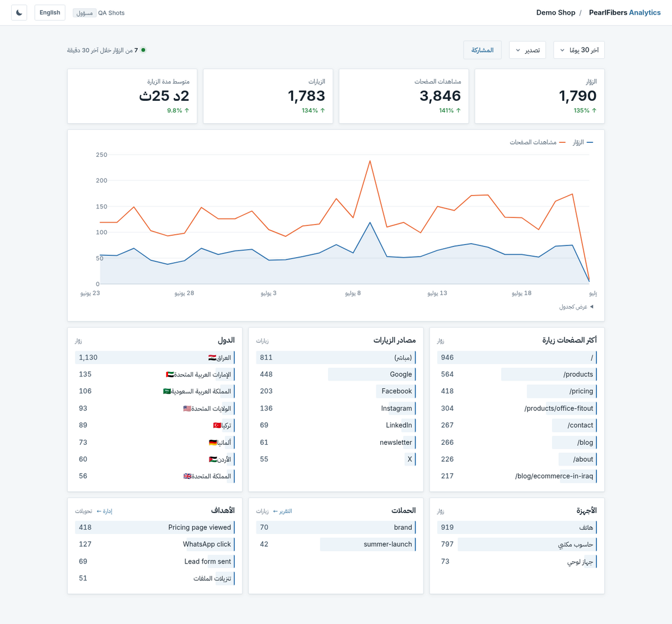672x624 pixels.
Task: Select the الزيارات visits metric card
Action: pyautogui.click(x=268, y=96)
